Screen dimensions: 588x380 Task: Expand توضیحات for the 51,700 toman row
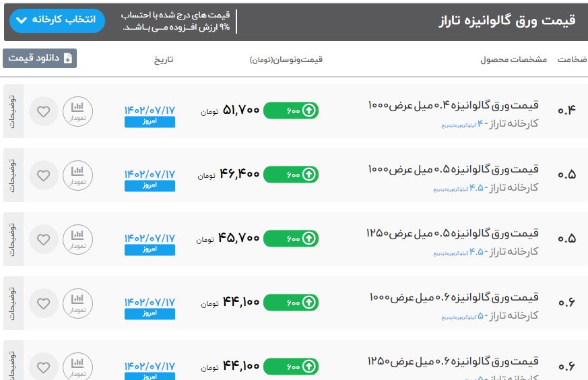[13, 111]
